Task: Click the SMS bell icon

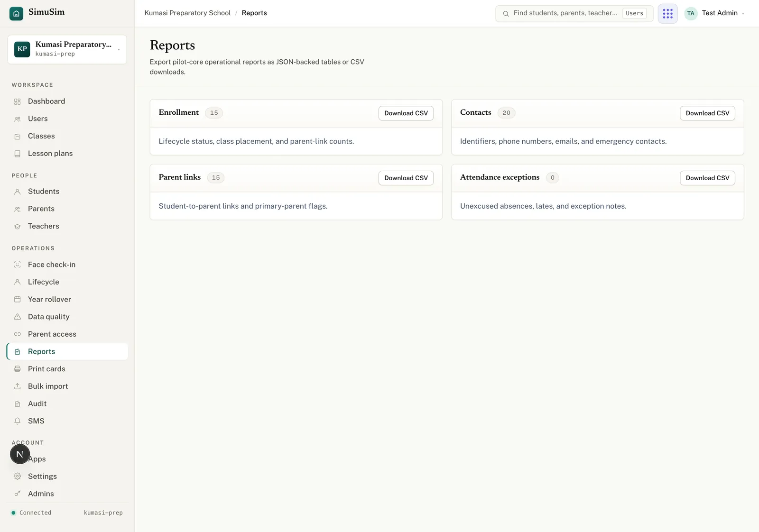Action: 18,421
